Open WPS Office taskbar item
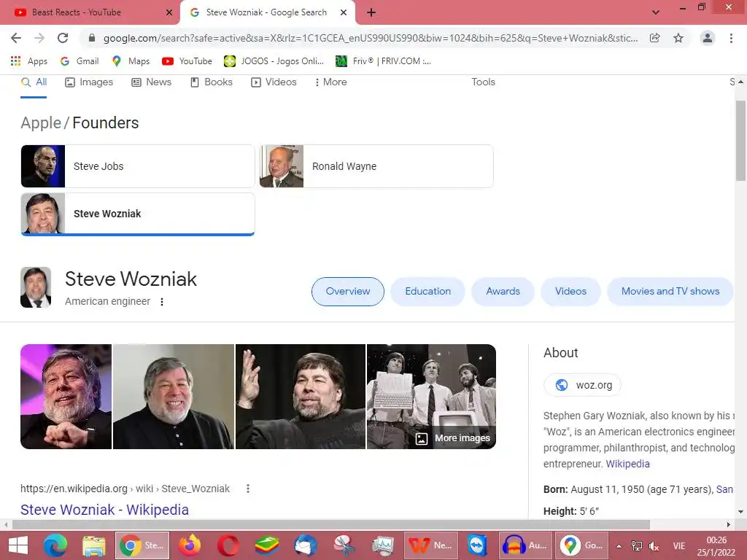 pos(431,545)
